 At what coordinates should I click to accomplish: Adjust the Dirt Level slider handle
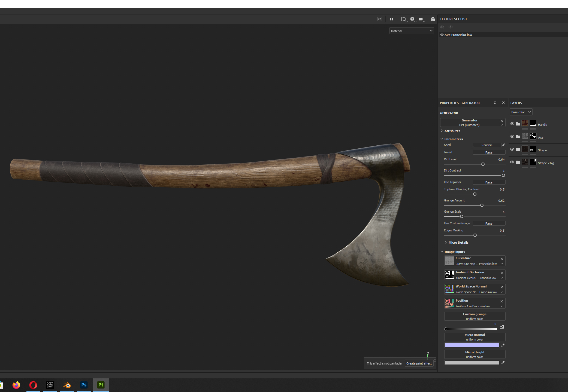point(483,164)
